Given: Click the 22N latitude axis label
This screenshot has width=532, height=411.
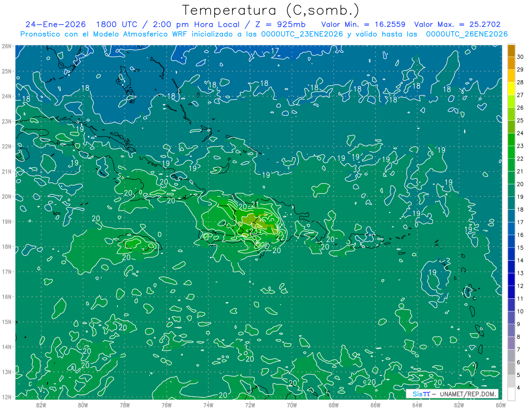Looking at the screenshot, I should pyautogui.click(x=7, y=146).
